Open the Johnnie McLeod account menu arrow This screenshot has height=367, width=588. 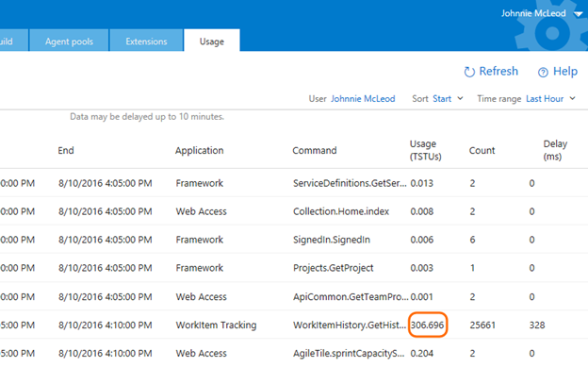[579, 14]
